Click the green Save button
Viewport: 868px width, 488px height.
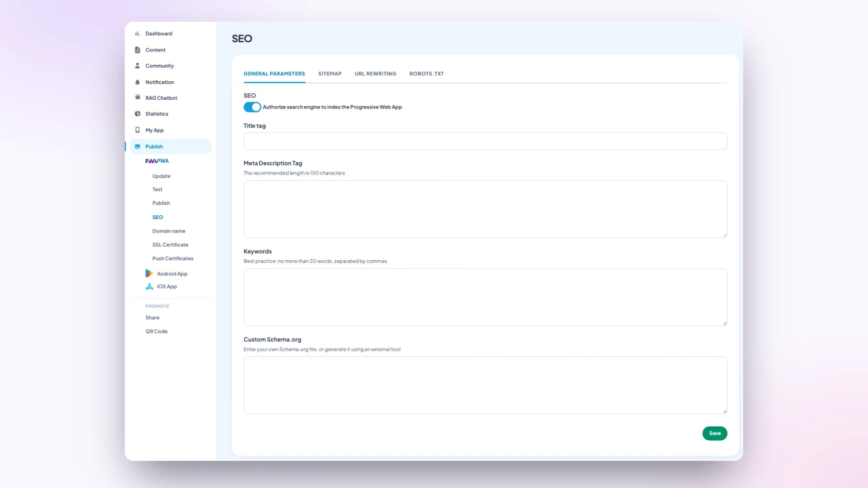714,433
